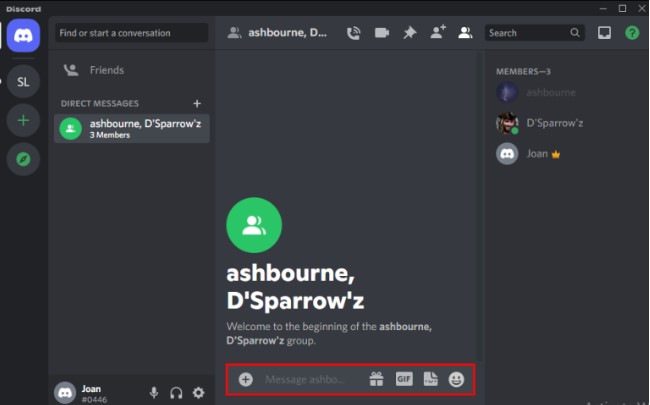Toggle headphones deafen
The height and width of the screenshot is (405, 650).
coord(176,393)
